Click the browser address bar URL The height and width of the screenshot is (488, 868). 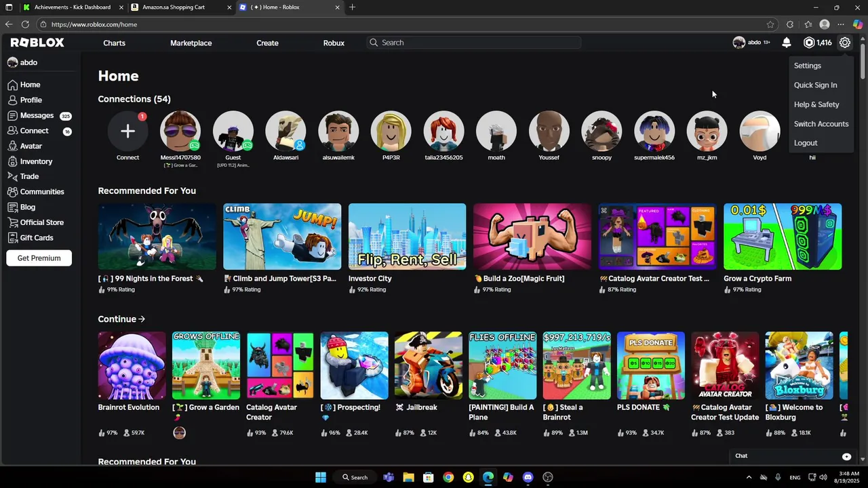point(94,24)
